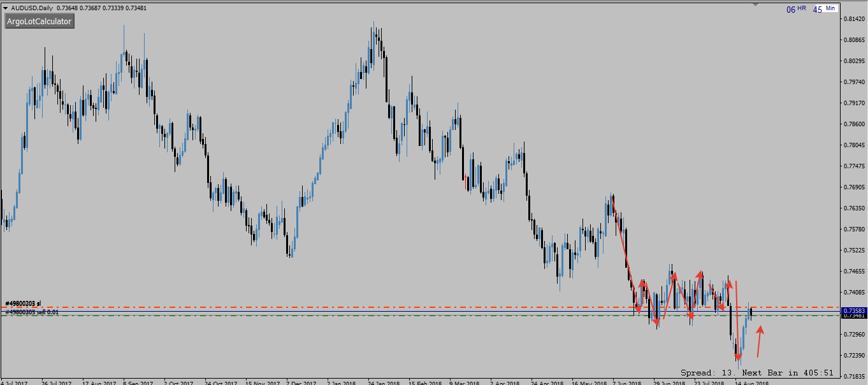The height and width of the screenshot is (385, 868).
Task: Click the 0.74085 price scale label
Action: click(854, 293)
